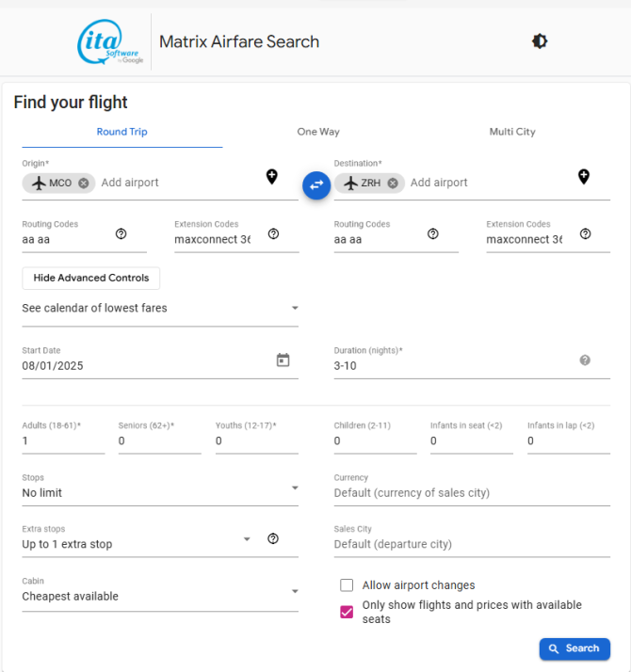Switch to Multi City tab
The width and height of the screenshot is (631, 672).
click(x=512, y=132)
